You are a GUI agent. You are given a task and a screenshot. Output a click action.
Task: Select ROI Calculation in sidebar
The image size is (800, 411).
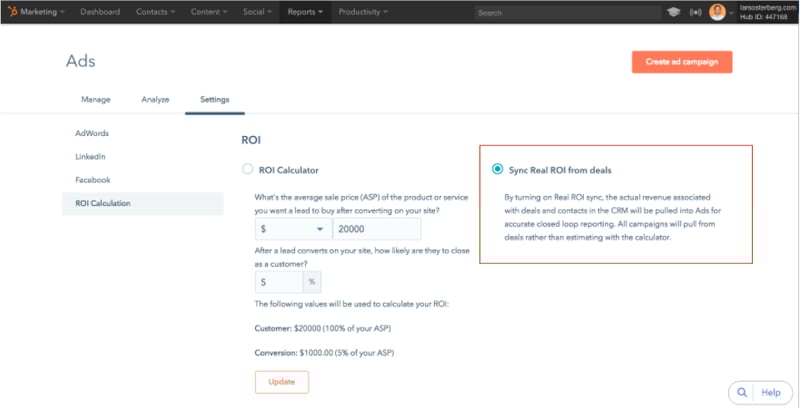coord(143,203)
